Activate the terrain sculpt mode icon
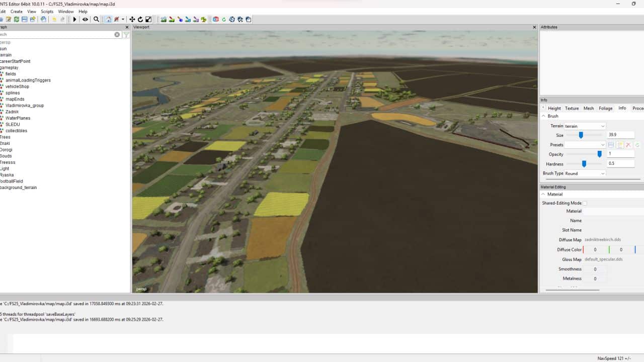Image resolution: width=644 pixels, height=362 pixels. point(164,20)
